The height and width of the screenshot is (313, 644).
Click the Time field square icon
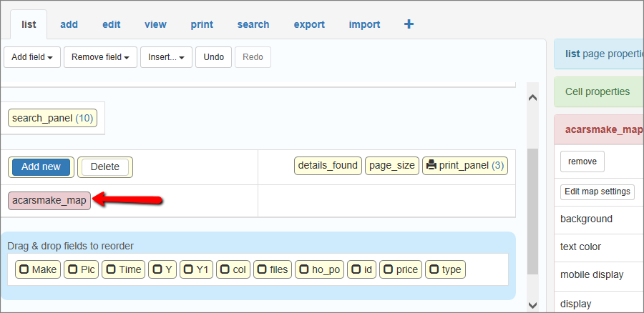[x=110, y=269]
